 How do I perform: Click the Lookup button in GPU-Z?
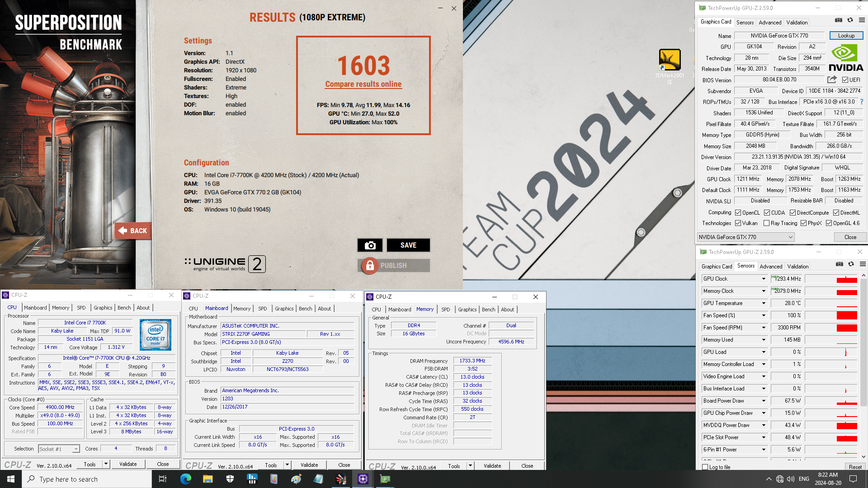(846, 36)
